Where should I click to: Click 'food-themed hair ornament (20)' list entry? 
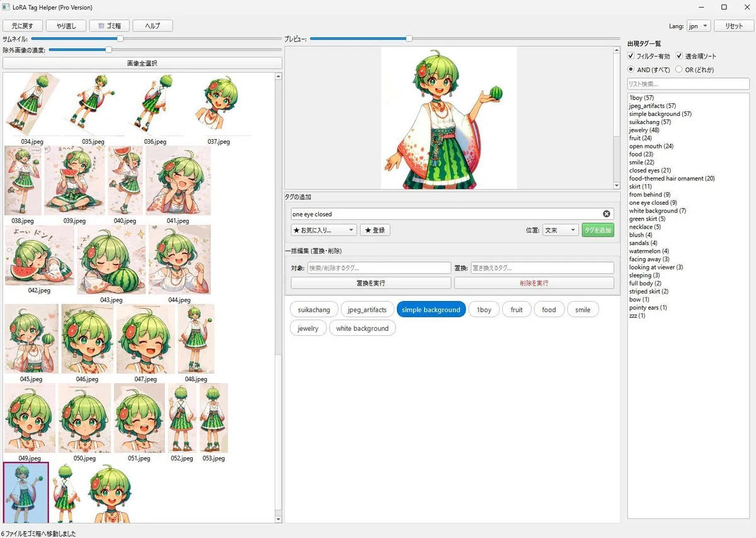pyautogui.click(x=672, y=178)
